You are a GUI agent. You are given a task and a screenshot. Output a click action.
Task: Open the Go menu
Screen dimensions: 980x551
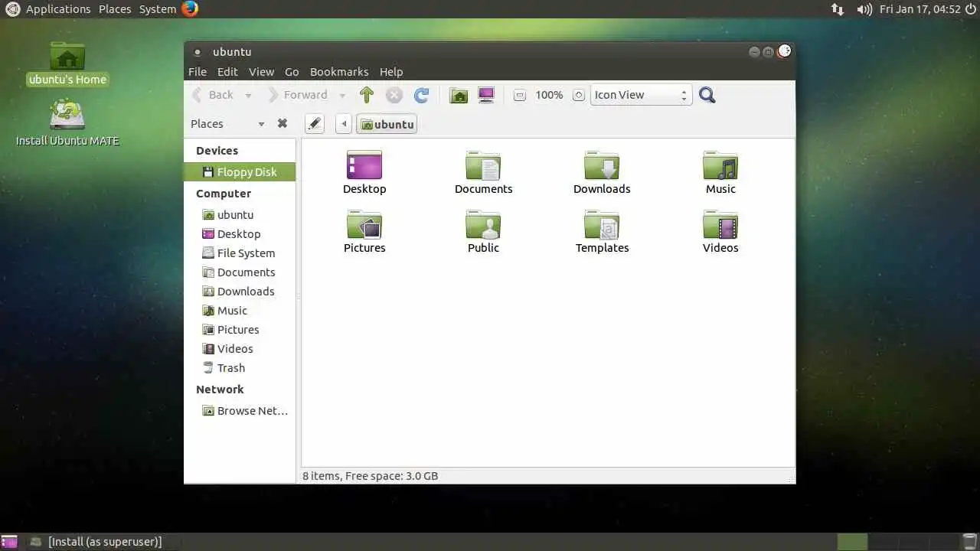292,72
